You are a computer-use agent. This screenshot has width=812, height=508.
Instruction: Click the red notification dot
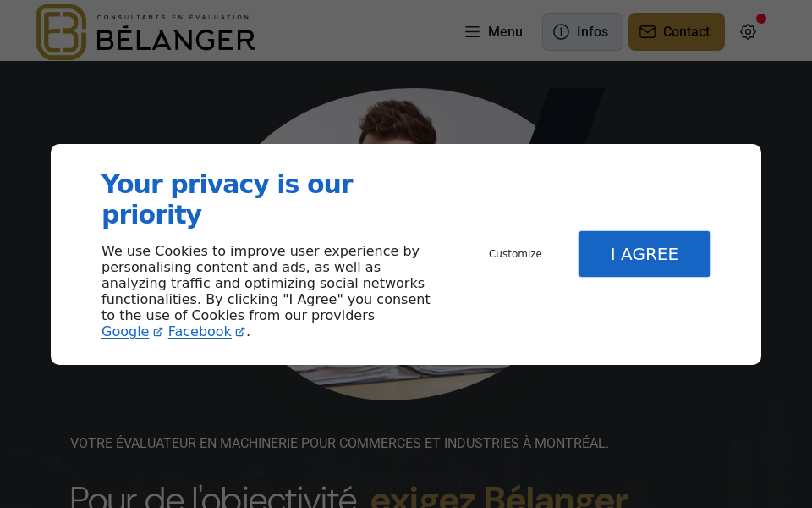(x=761, y=19)
